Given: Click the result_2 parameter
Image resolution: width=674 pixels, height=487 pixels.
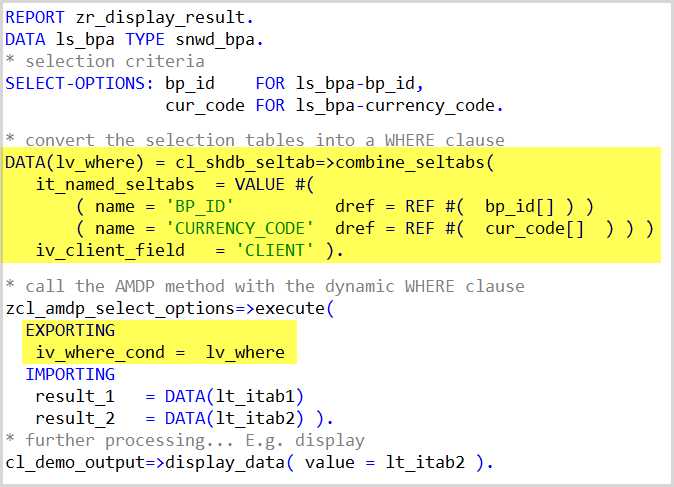Looking at the screenshot, I should (x=75, y=419).
